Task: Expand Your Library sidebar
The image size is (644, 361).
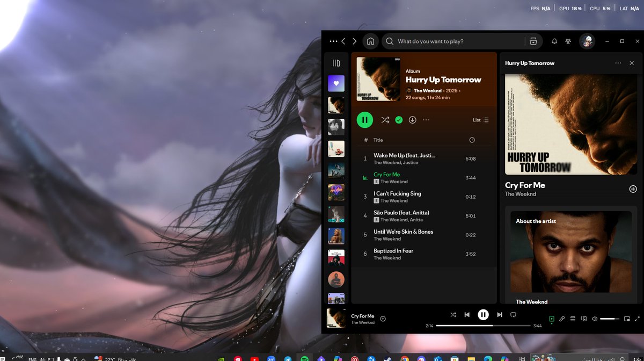Action: pyautogui.click(x=336, y=63)
